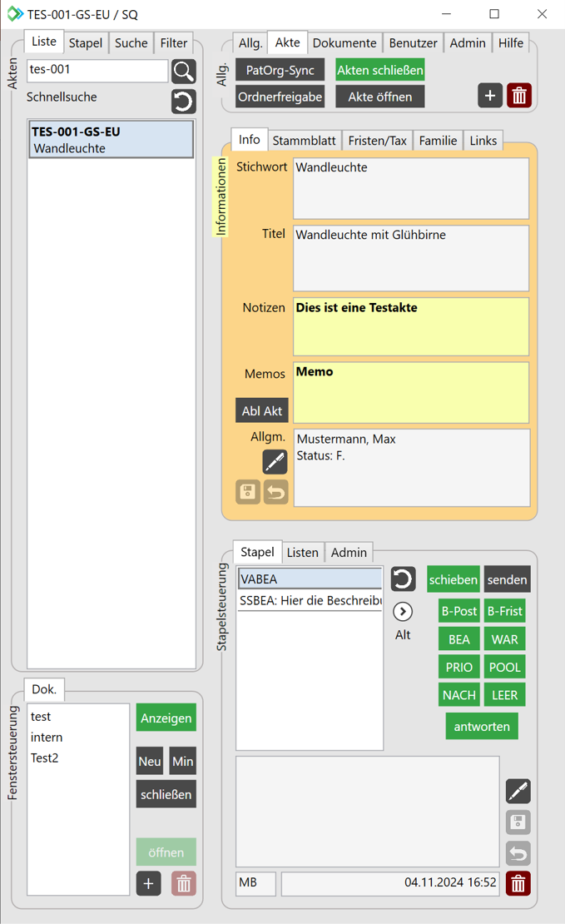
Task: Click the pen edit icon under Allgm.
Action: point(275,461)
